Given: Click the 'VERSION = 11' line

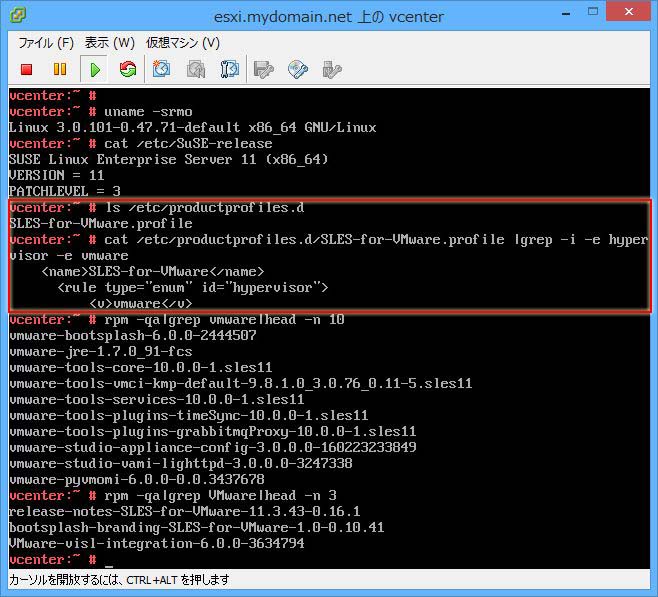Looking at the screenshot, I should pyautogui.click(x=56, y=175).
